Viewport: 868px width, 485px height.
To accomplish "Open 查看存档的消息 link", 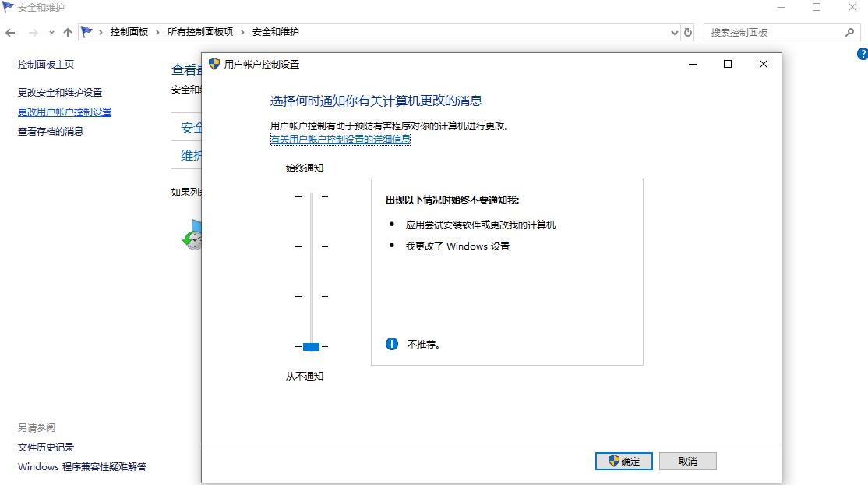I will [51, 131].
